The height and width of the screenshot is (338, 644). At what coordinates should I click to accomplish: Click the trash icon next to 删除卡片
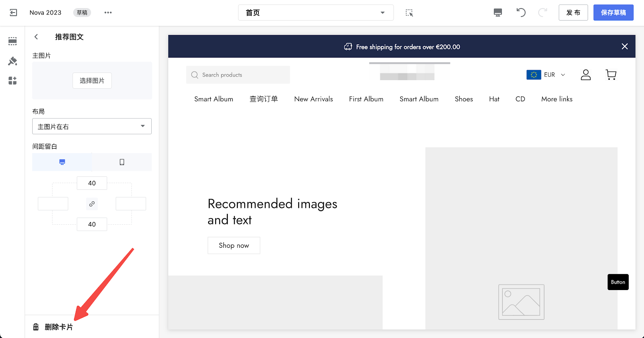[36, 327]
